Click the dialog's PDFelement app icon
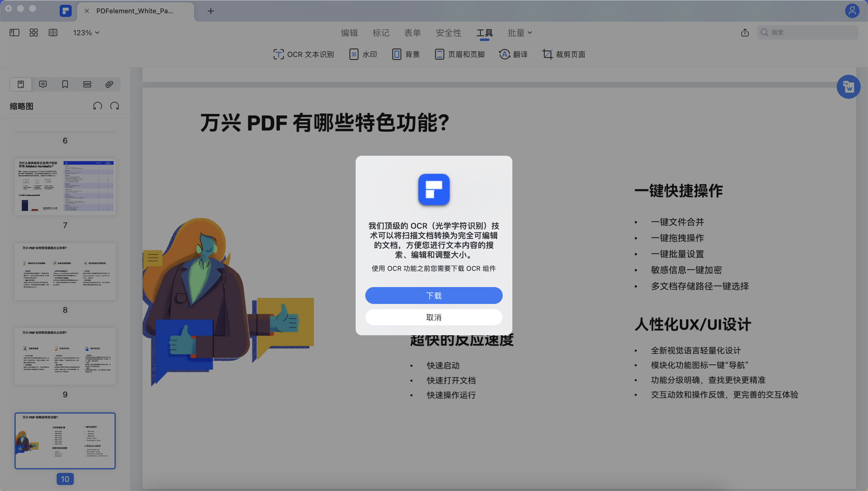 click(x=434, y=189)
